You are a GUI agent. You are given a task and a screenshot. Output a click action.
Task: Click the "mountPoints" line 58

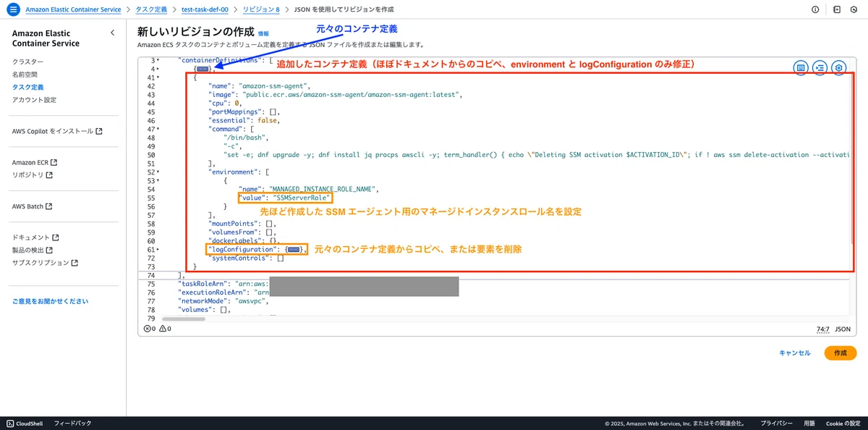(241, 224)
